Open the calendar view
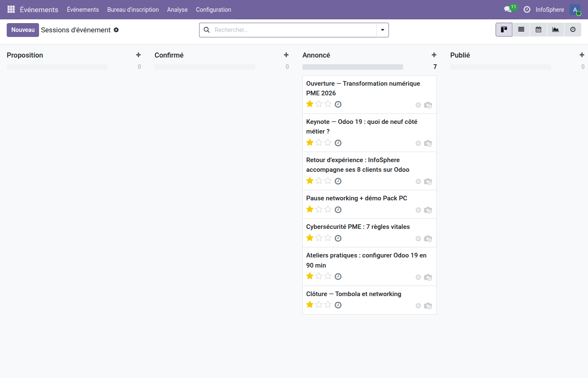The width and height of the screenshot is (588, 378). (x=538, y=29)
